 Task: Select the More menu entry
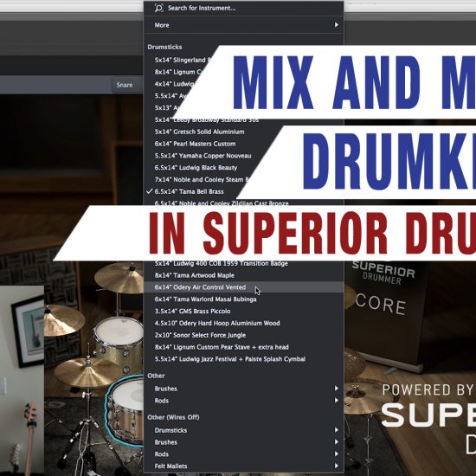tap(243, 25)
